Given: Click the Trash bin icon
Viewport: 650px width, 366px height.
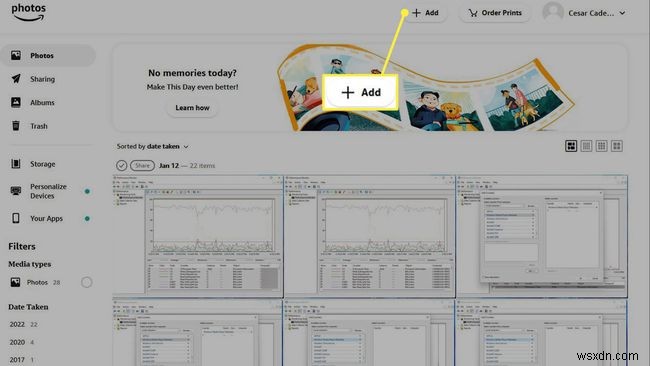Looking at the screenshot, I should [x=16, y=125].
